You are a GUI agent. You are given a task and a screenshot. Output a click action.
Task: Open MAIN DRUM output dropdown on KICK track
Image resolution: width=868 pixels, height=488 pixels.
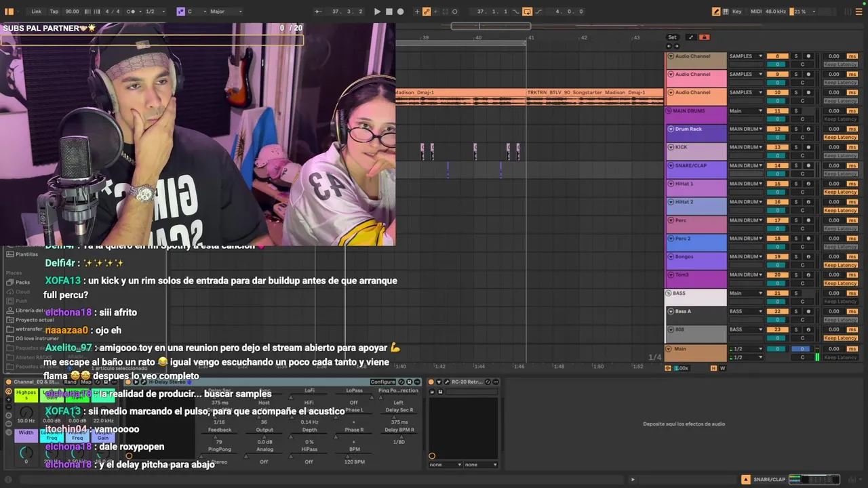click(746, 147)
